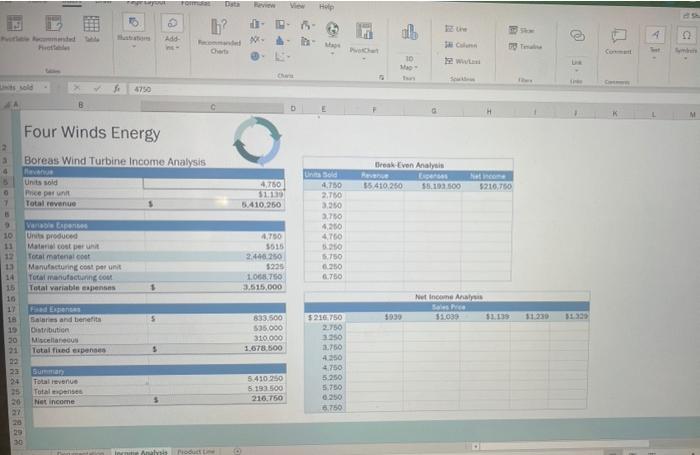
Task: Select column C header
Action: 212,107
